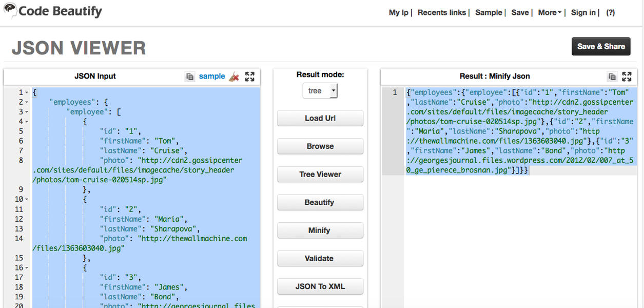Copy the Minify Json result icon
Screen dimensions: 644x308
[x=612, y=76]
